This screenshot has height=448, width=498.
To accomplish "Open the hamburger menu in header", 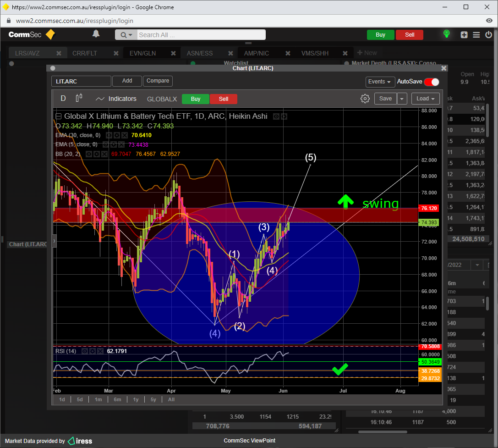I will coord(476,35).
